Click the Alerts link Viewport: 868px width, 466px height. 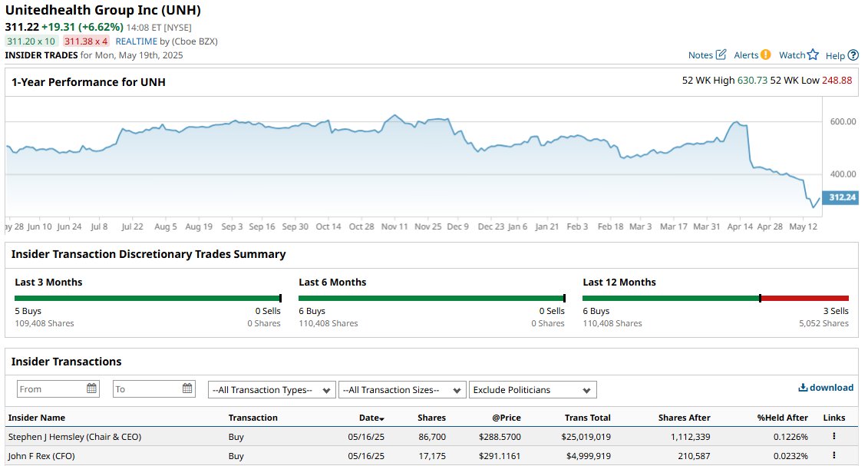click(746, 55)
